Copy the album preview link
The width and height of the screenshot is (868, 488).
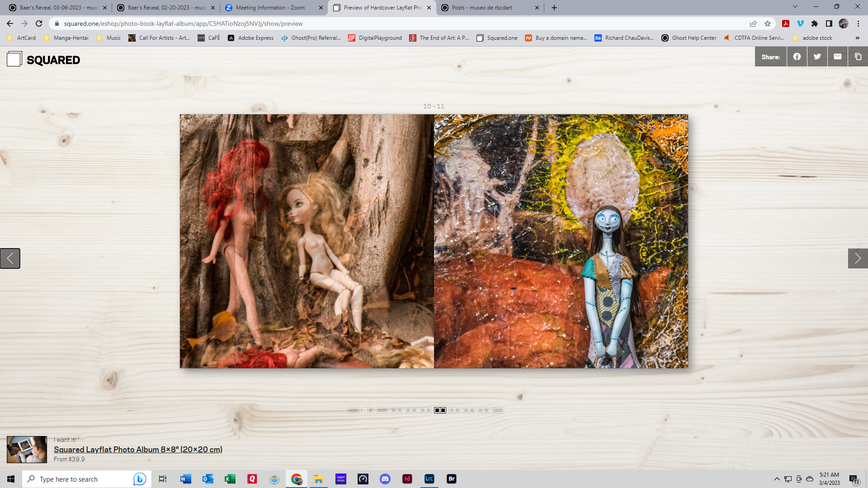coord(858,57)
